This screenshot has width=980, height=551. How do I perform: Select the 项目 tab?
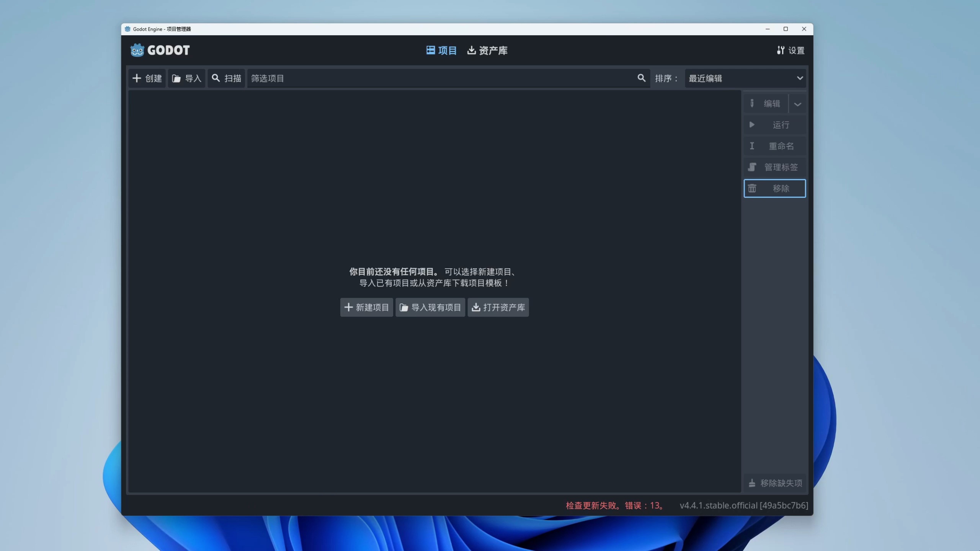click(x=441, y=50)
